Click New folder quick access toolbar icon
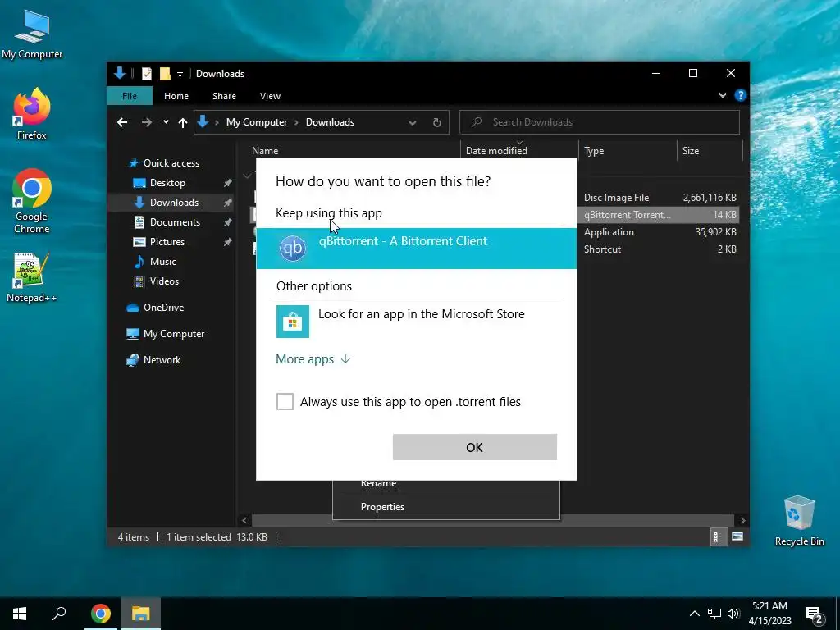Viewport: 840px width, 630px height. coord(165,74)
